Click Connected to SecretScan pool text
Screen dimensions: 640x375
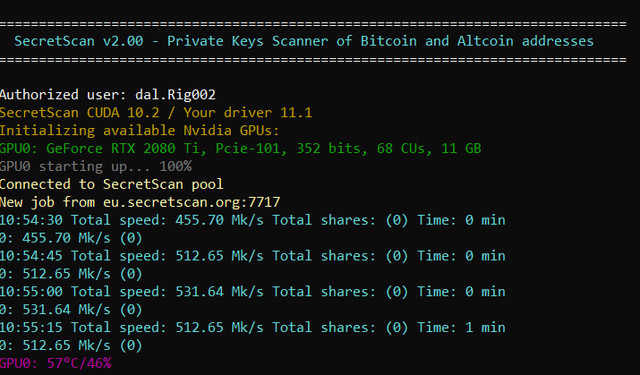click(112, 184)
